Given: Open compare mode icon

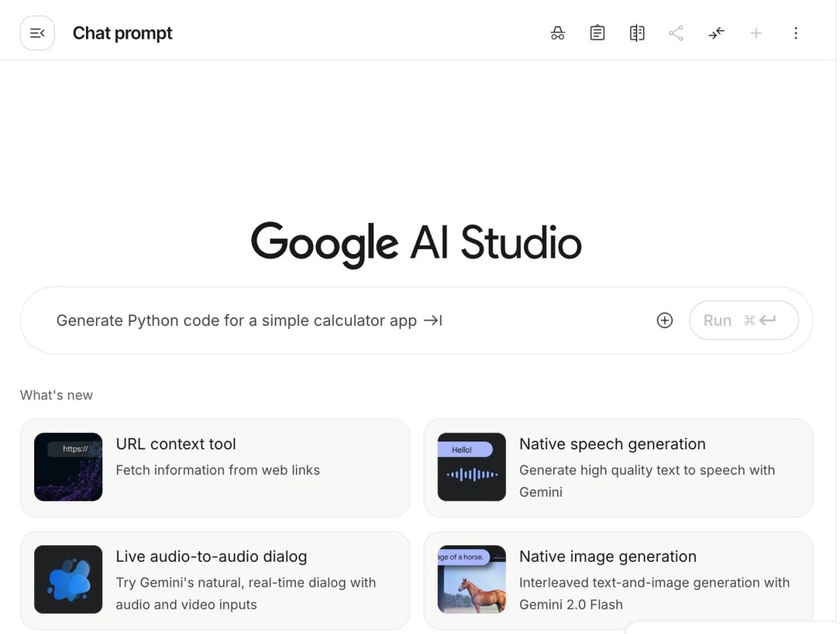Looking at the screenshot, I should coord(637,33).
